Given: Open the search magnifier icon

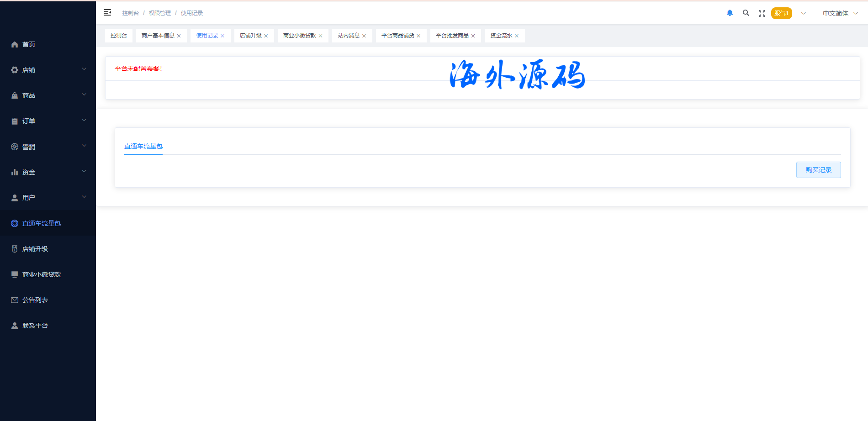Looking at the screenshot, I should (746, 13).
